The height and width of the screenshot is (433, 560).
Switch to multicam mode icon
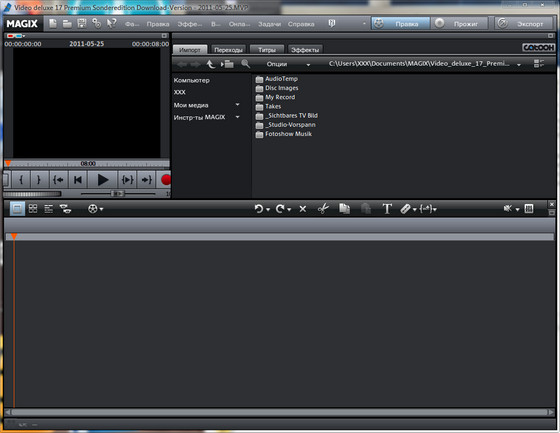point(65,209)
